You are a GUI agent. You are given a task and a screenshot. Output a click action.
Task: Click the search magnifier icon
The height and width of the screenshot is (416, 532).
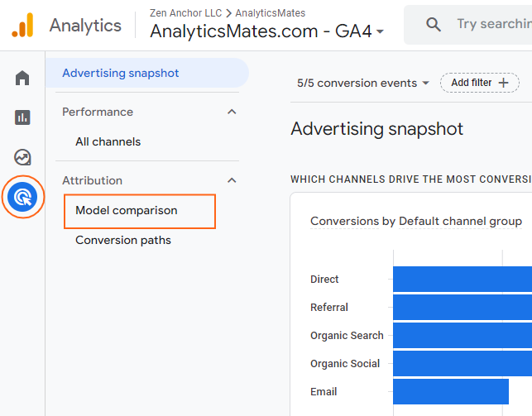click(434, 25)
